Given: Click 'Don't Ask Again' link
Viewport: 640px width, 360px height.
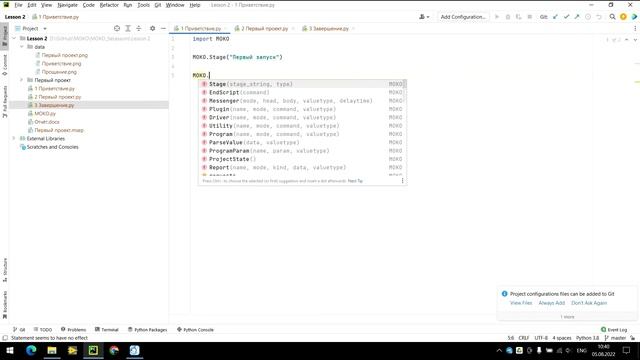Looking at the screenshot, I should 589,303.
